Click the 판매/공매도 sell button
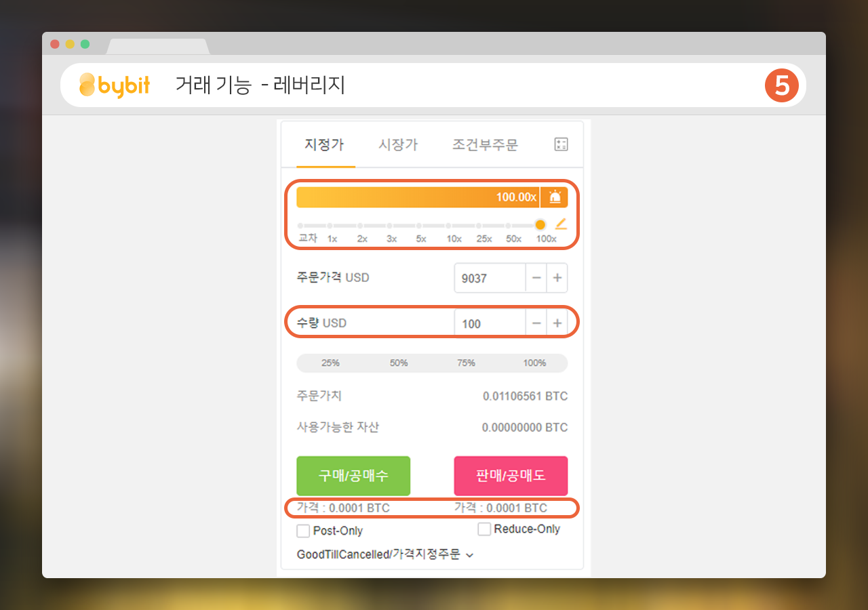The image size is (868, 610). point(511,476)
